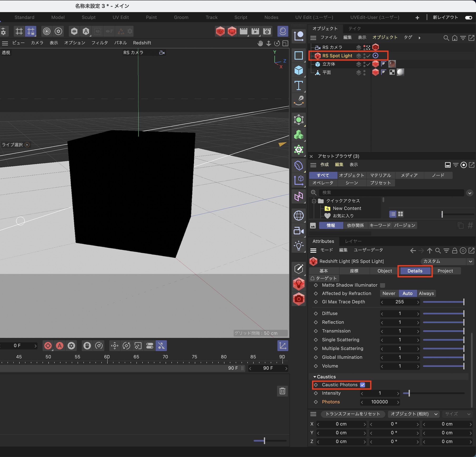Open the Redshift viewport menu

142,43
